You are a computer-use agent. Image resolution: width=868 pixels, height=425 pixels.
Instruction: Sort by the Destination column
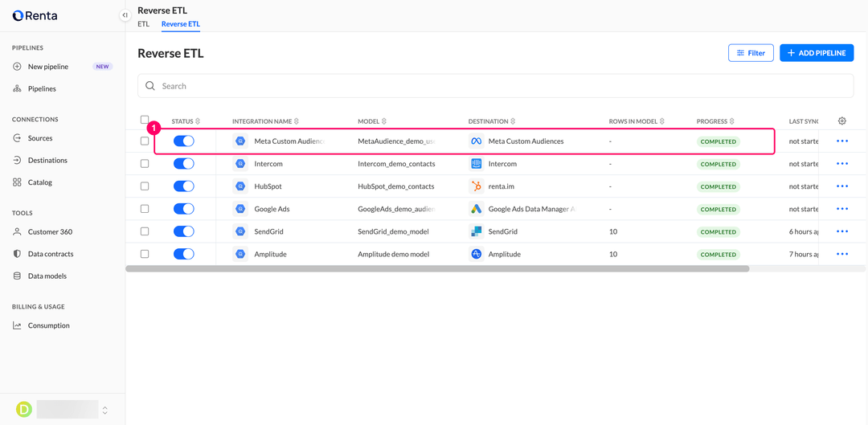point(492,121)
